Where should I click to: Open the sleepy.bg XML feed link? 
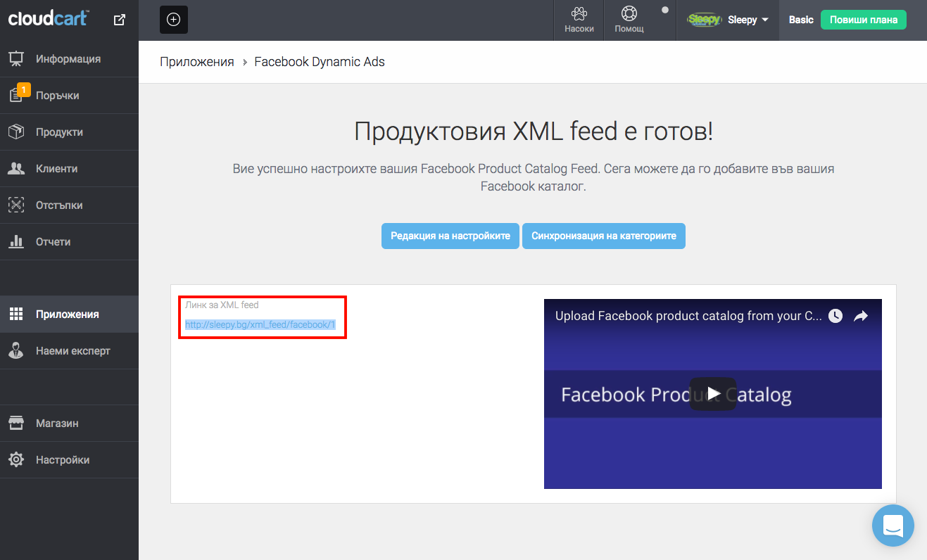coord(260,325)
